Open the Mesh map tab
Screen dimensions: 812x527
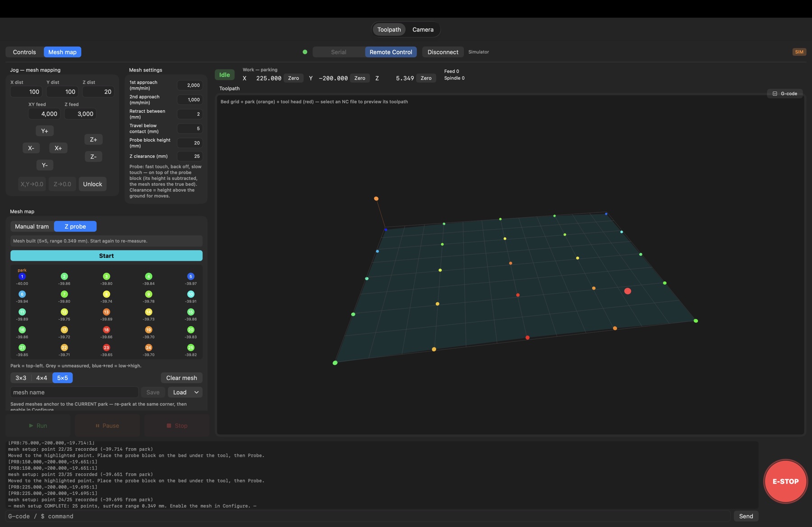coord(62,52)
